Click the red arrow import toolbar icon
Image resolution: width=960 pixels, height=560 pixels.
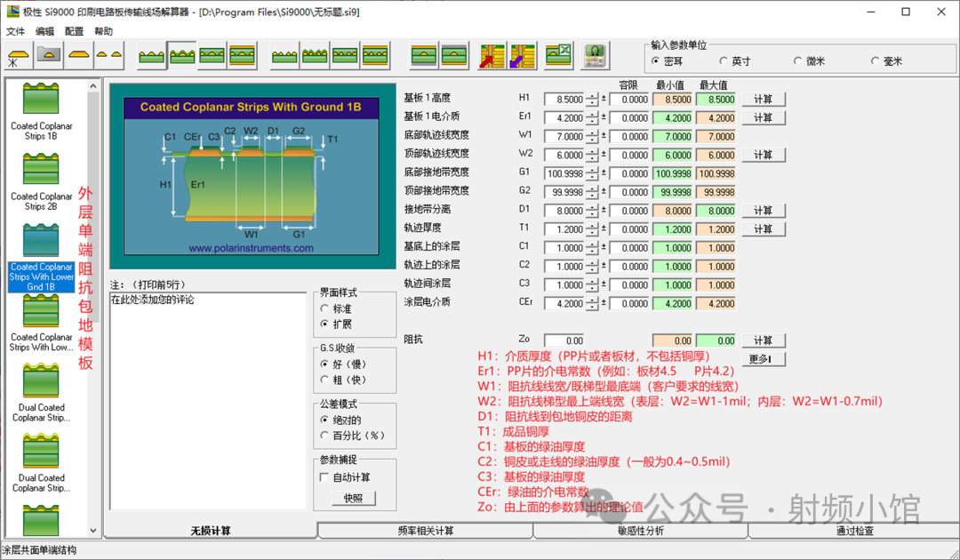point(492,56)
